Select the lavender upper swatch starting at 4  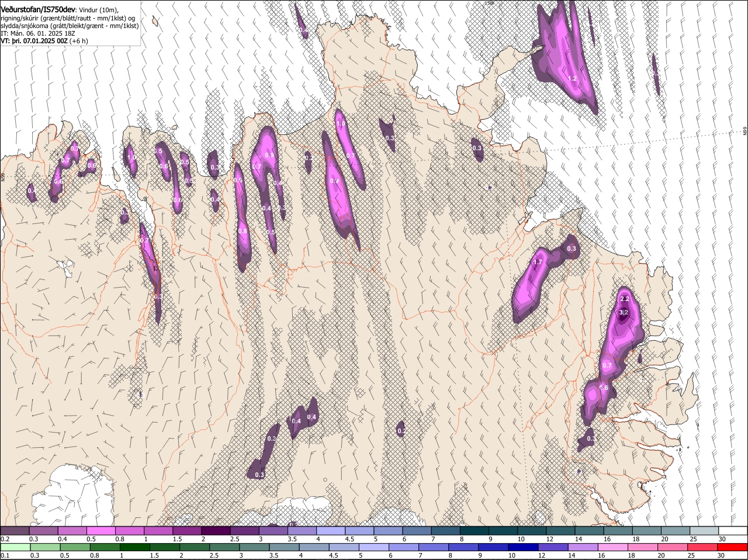click(x=331, y=530)
